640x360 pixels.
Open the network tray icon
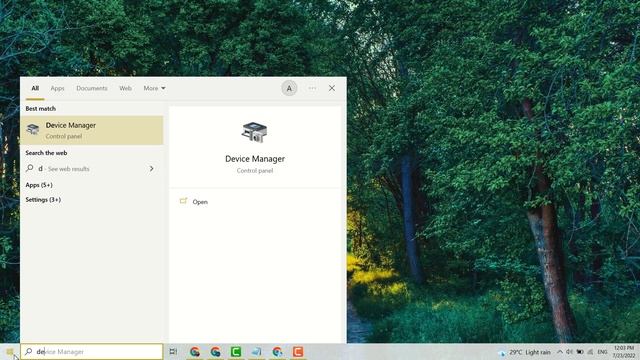pos(590,352)
